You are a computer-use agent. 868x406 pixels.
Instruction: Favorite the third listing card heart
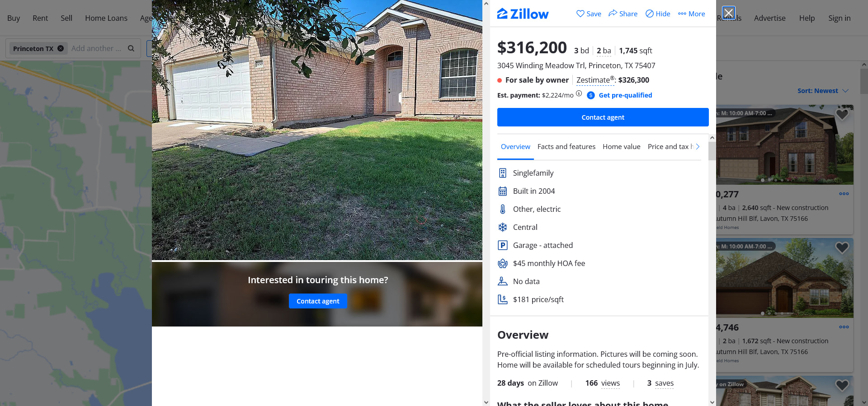[x=842, y=385]
